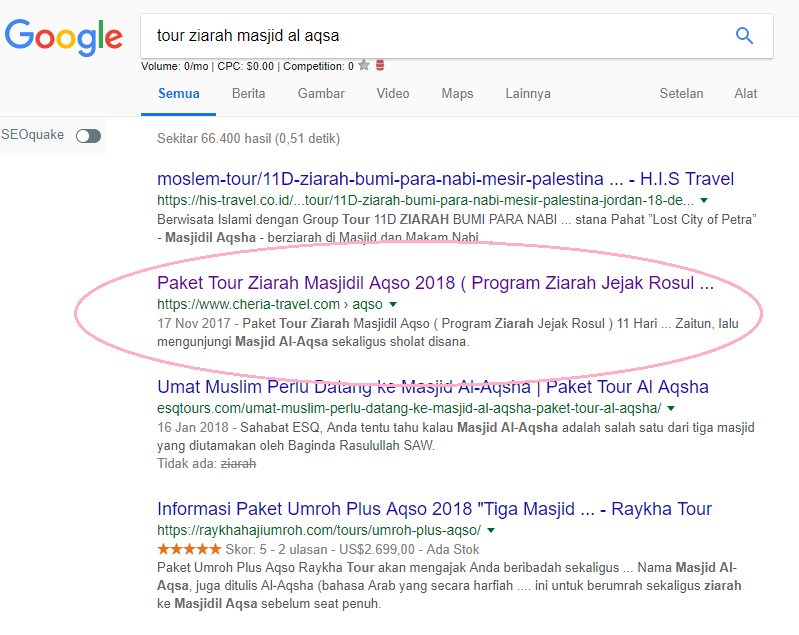Image resolution: width=799 pixels, height=635 pixels.
Task: Open Informasi Paket Umroh Plus Aqso result
Action: click(434, 509)
